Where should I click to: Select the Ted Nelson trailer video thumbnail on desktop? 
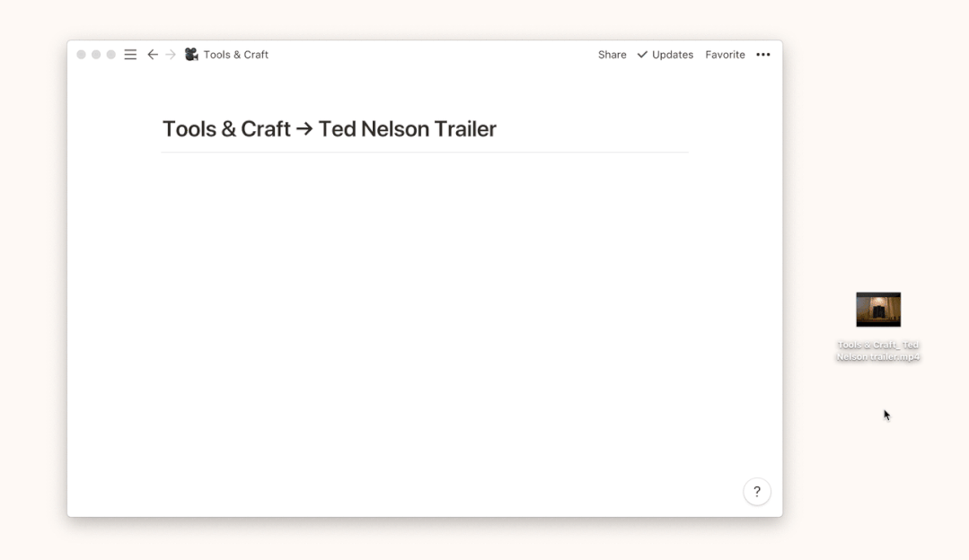877,310
